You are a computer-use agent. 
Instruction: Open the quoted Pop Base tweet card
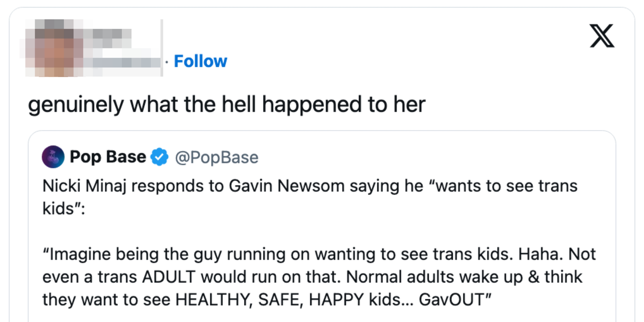point(320,225)
